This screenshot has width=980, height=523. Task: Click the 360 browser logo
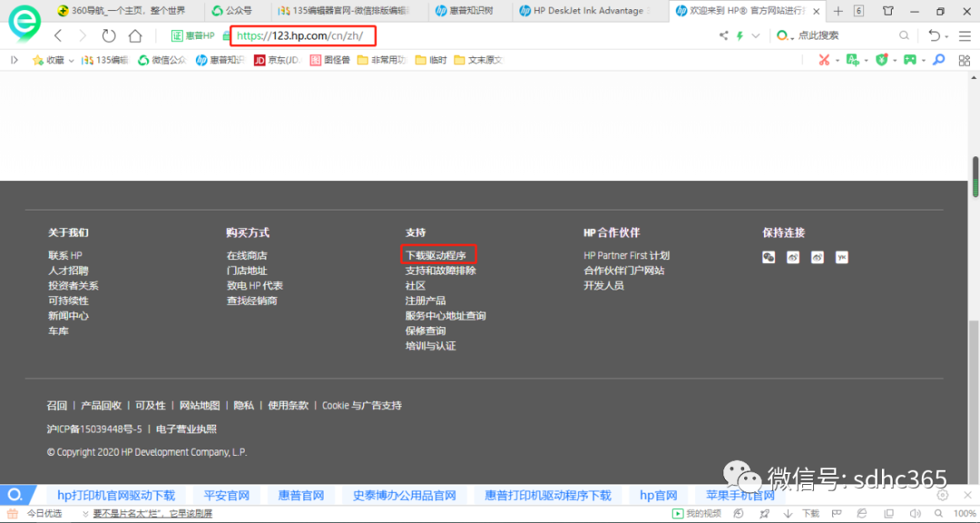coord(24,23)
